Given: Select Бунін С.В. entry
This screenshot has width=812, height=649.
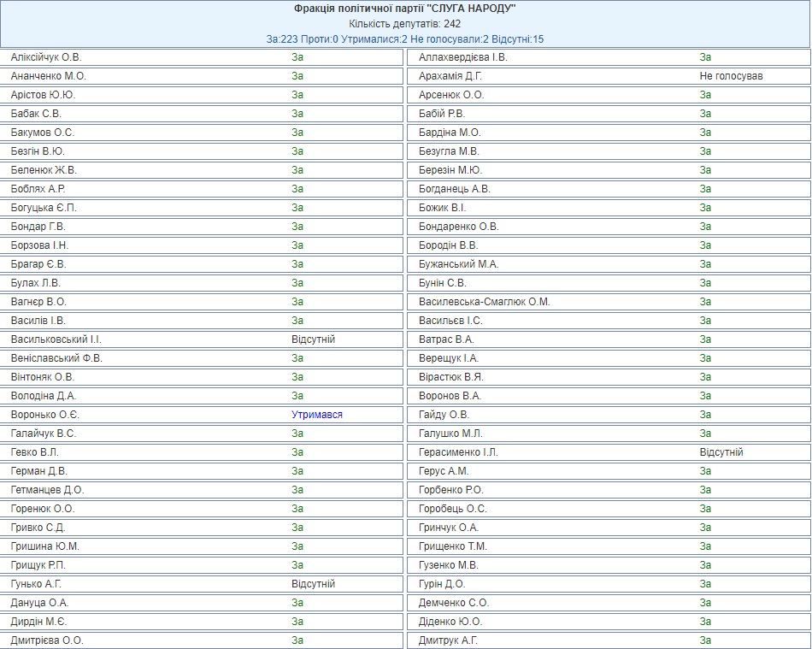Looking at the screenshot, I should point(443,283).
